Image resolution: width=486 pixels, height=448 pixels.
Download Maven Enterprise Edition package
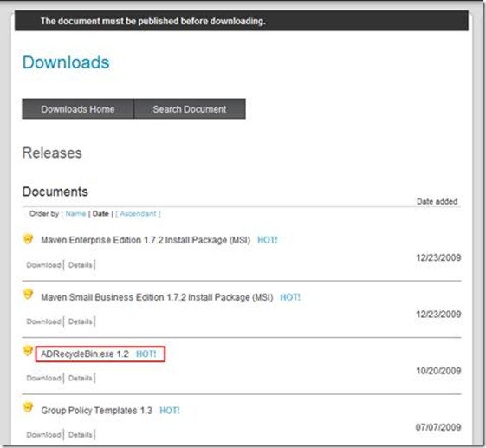pos(43,265)
